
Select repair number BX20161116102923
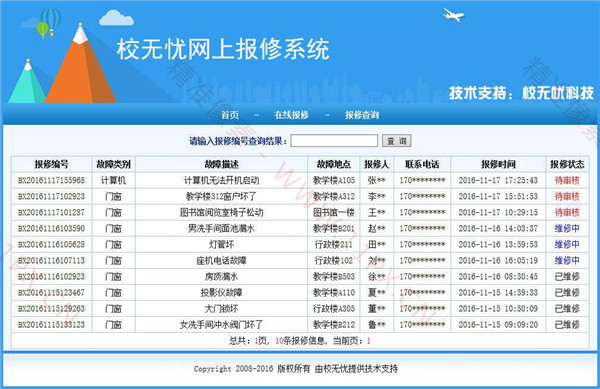click(51, 277)
